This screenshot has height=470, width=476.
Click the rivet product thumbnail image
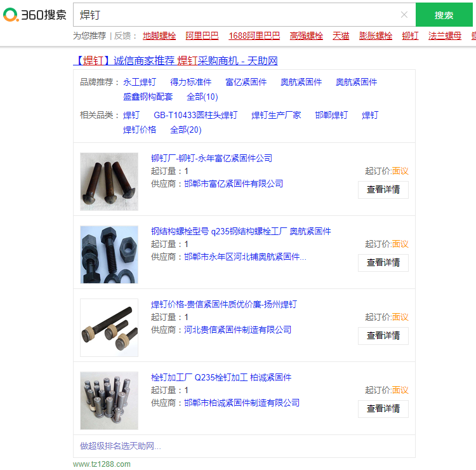pyautogui.click(x=109, y=181)
